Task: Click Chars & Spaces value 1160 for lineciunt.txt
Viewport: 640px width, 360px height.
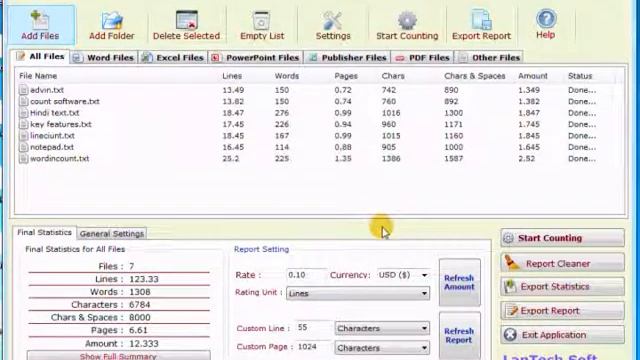Action: [x=453, y=136]
